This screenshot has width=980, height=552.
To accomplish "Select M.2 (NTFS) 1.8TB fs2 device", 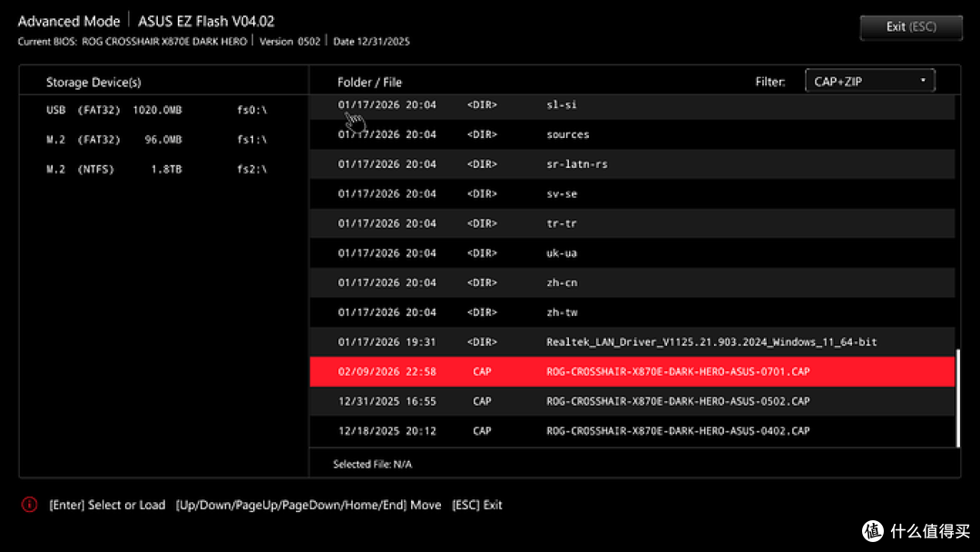I will (156, 170).
